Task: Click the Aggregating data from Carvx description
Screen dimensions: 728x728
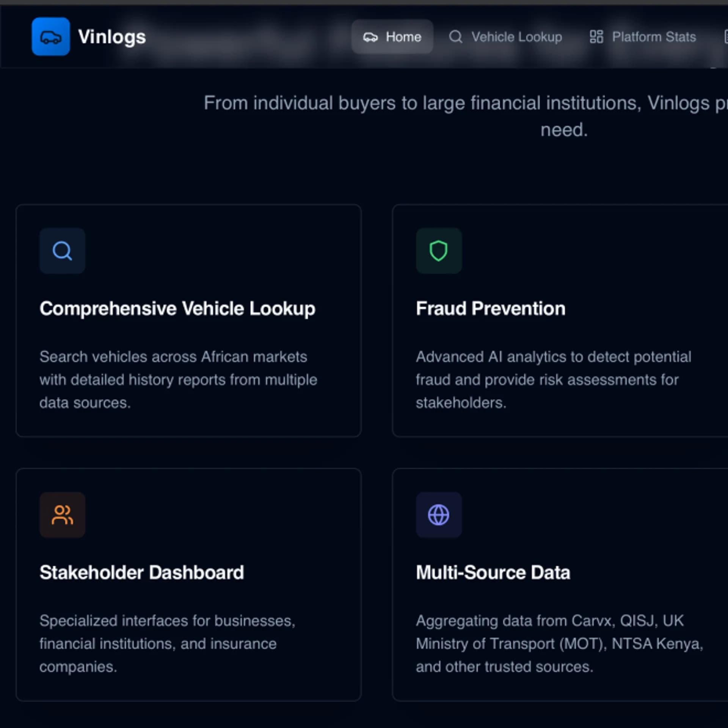Action: (x=560, y=644)
